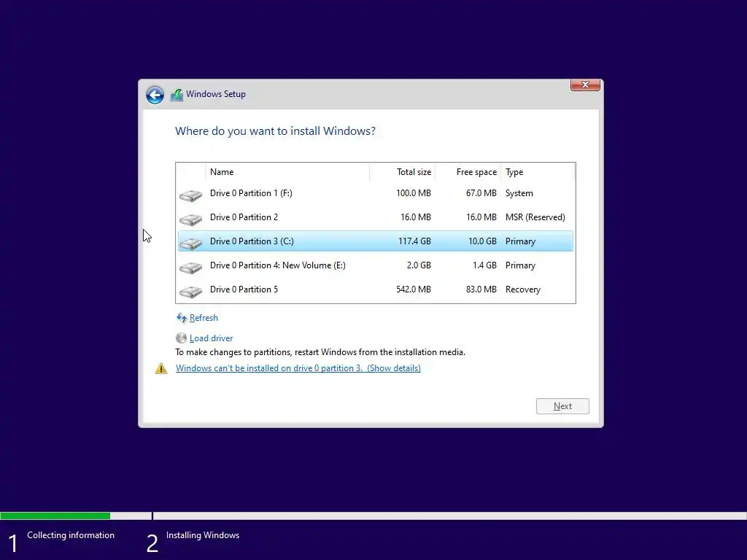Refresh the partition list

click(204, 318)
